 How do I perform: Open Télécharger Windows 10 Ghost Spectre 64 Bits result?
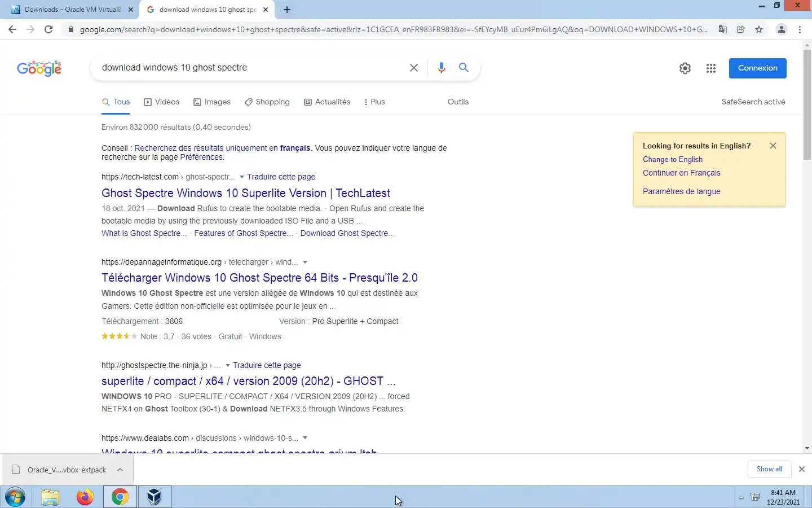(259, 278)
